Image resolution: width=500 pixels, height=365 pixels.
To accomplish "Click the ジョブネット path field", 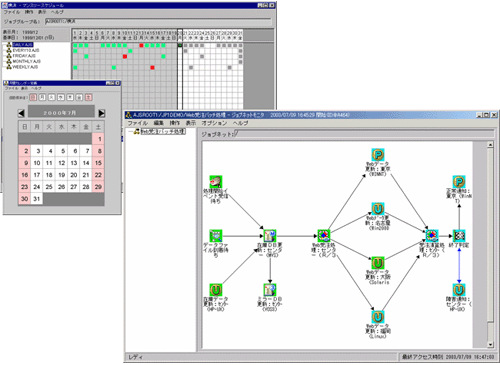I will pos(364,134).
